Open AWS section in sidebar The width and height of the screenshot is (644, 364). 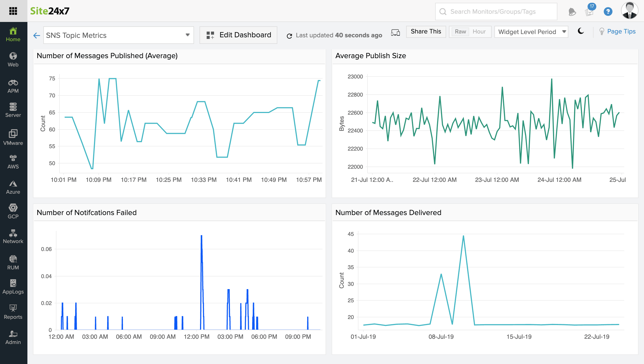tap(13, 162)
